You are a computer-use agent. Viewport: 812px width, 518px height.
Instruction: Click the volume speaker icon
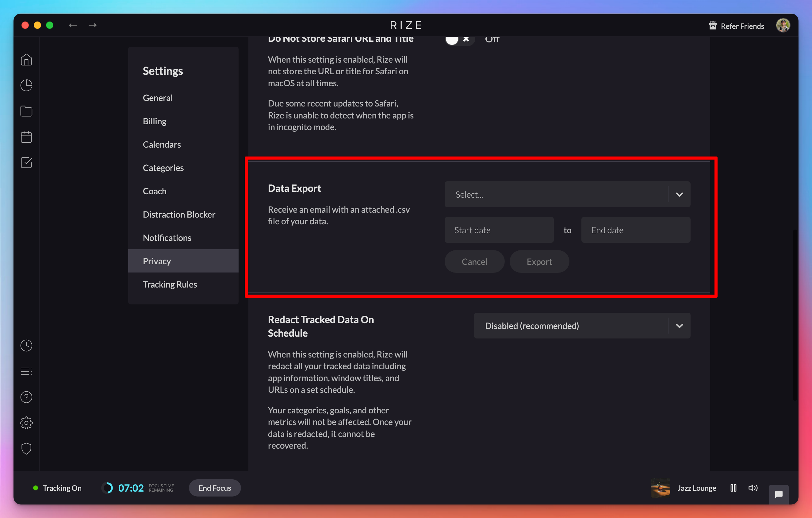[753, 488]
